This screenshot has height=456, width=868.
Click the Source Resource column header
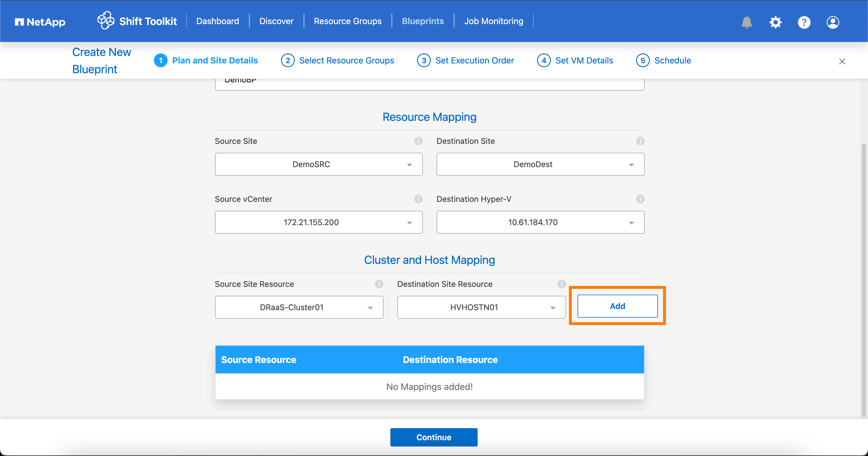click(258, 360)
